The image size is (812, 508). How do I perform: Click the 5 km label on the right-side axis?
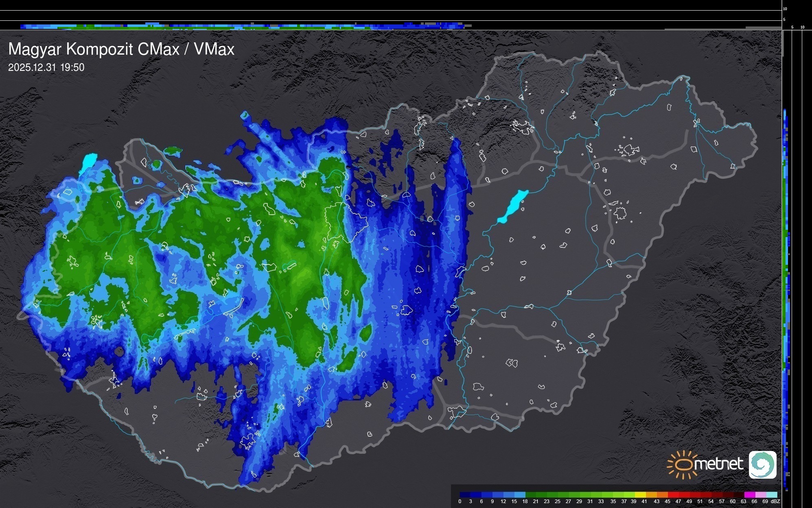tap(792, 27)
